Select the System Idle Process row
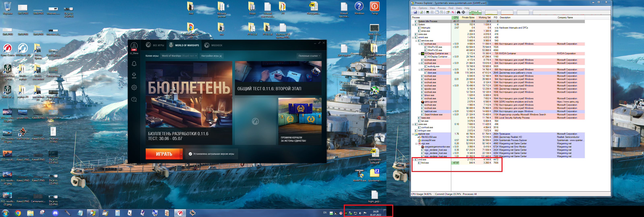The height and width of the screenshot is (217, 644). [498, 21]
